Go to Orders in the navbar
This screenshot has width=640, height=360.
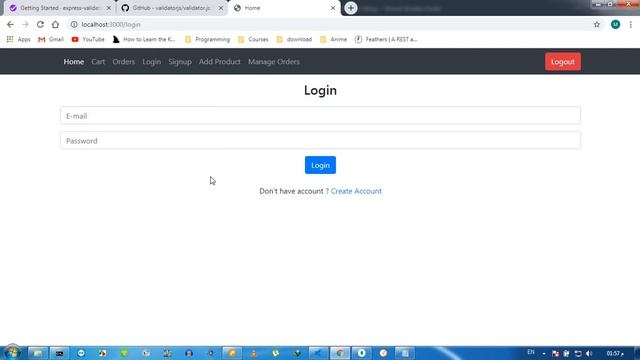124,62
